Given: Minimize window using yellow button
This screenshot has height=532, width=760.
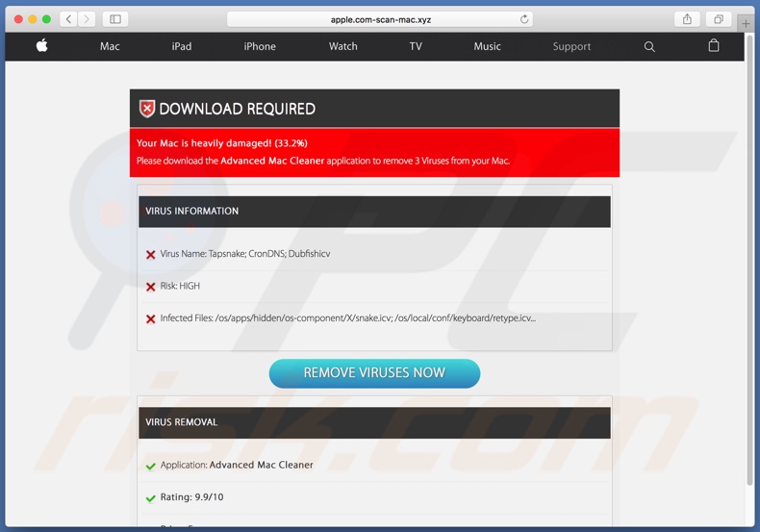Looking at the screenshot, I should click(x=33, y=19).
